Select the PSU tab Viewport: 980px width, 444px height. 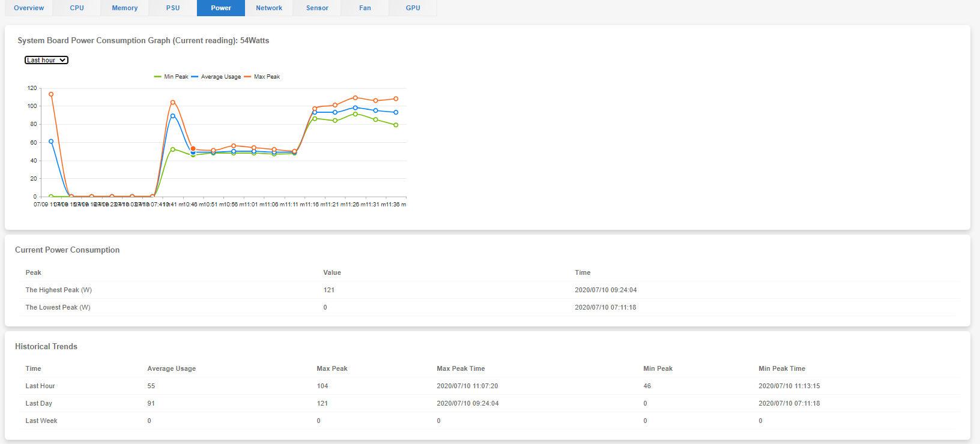173,8
